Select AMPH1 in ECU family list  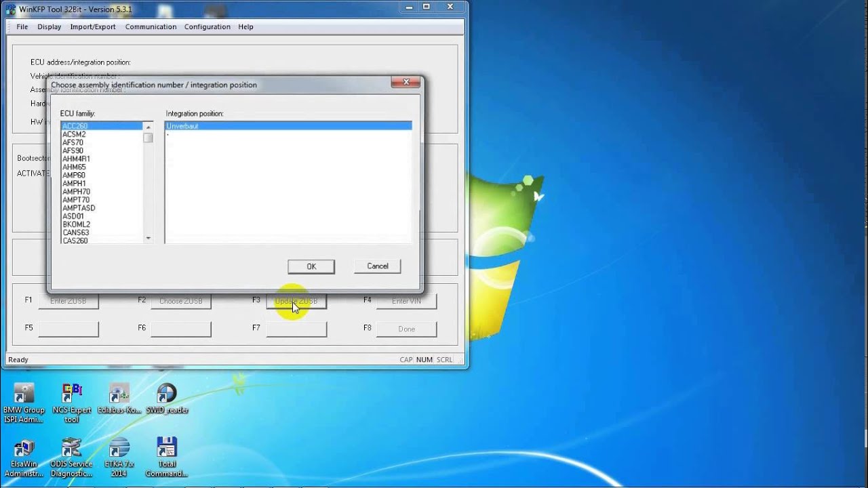pyautogui.click(x=102, y=184)
